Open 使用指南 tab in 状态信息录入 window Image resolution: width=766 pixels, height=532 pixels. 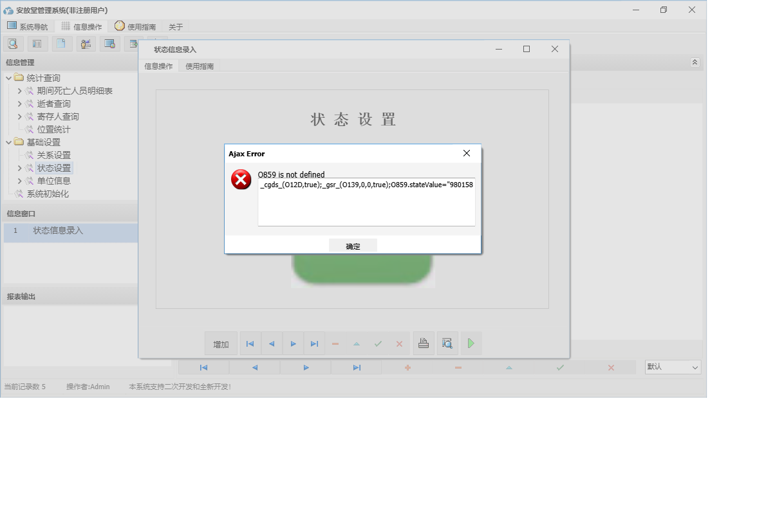click(200, 66)
